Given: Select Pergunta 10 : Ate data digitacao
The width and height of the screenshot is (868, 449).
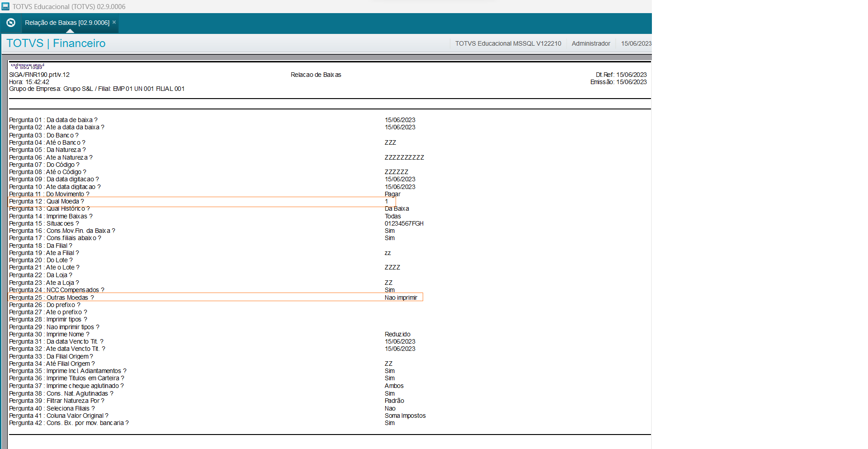Looking at the screenshot, I should 55,187.
